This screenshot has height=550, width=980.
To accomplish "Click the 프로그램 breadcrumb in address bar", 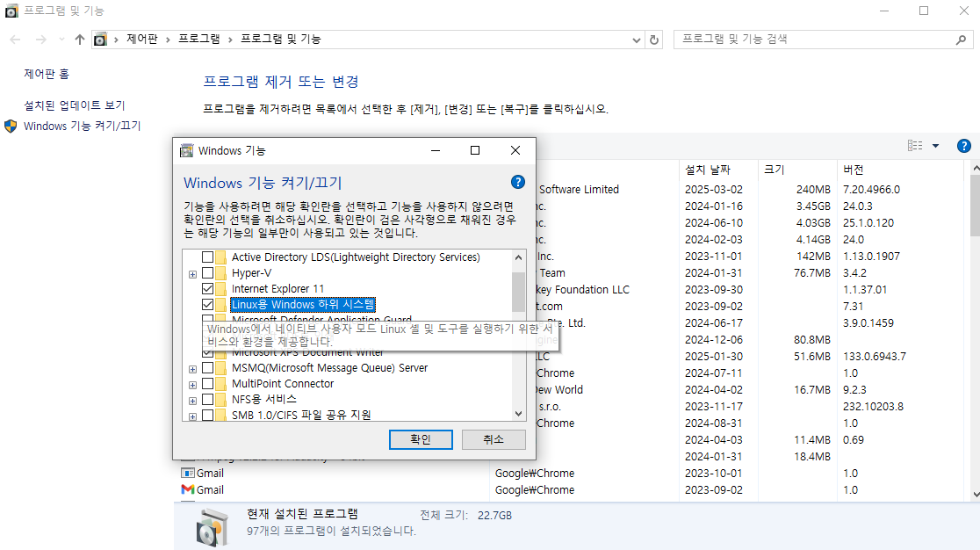I will tap(198, 39).
